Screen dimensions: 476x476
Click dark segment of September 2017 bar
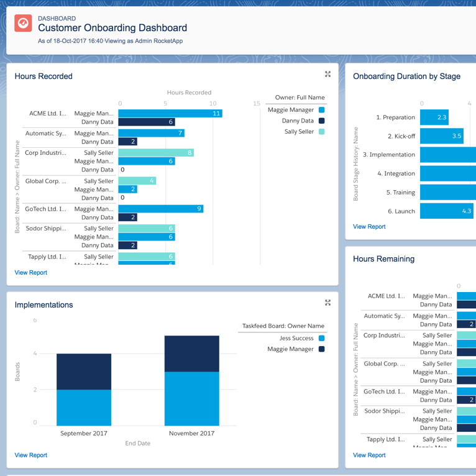point(84,372)
